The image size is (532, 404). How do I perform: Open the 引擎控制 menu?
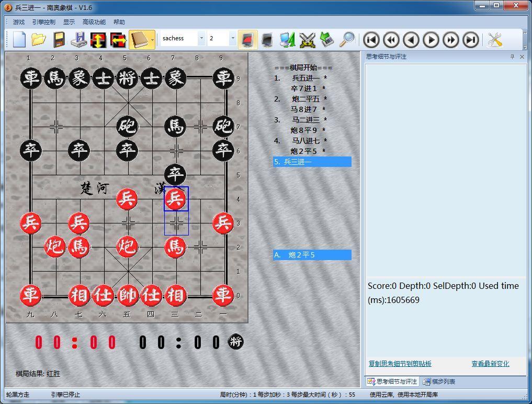pyautogui.click(x=43, y=22)
